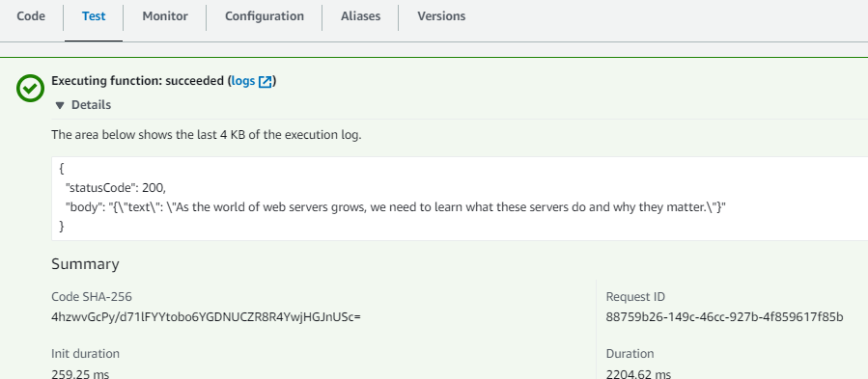Screen dimensions: 868x379
Task: Click the Code SHA-256 label
Action: click(92, 297)
